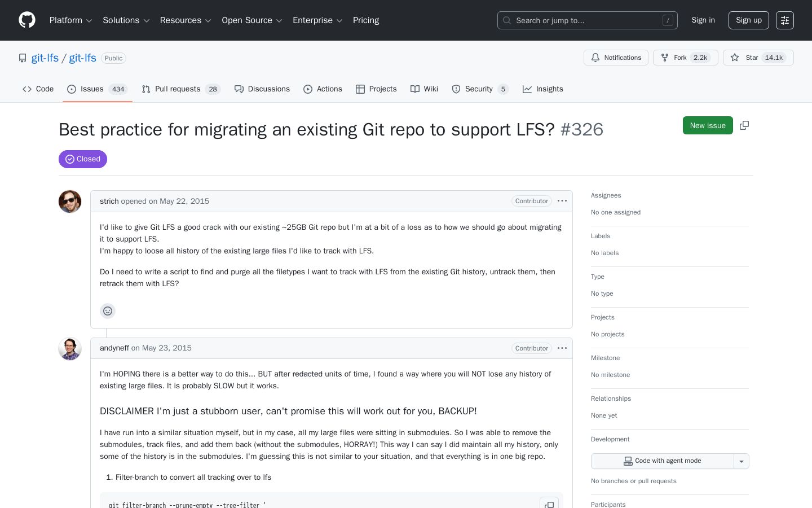Screen dimensions: 812x508
Task: Open the git-lfs repository name link
Action: tap(82, 58)
